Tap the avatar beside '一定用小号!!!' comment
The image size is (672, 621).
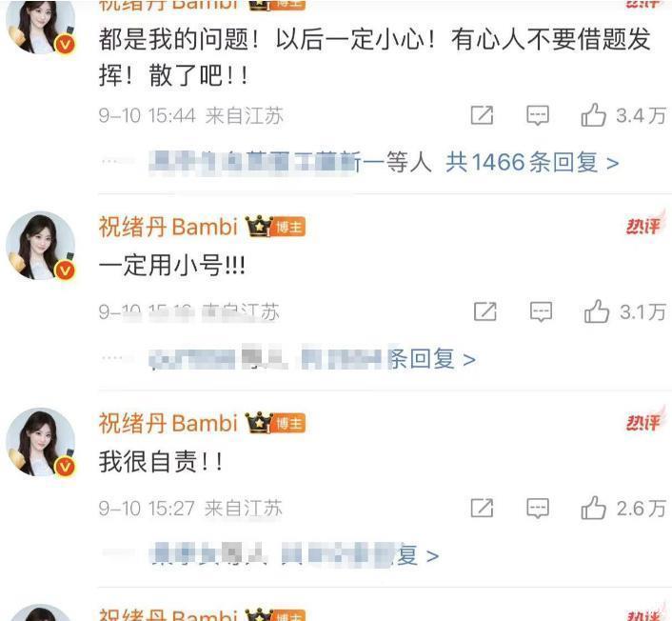point(41,246)
